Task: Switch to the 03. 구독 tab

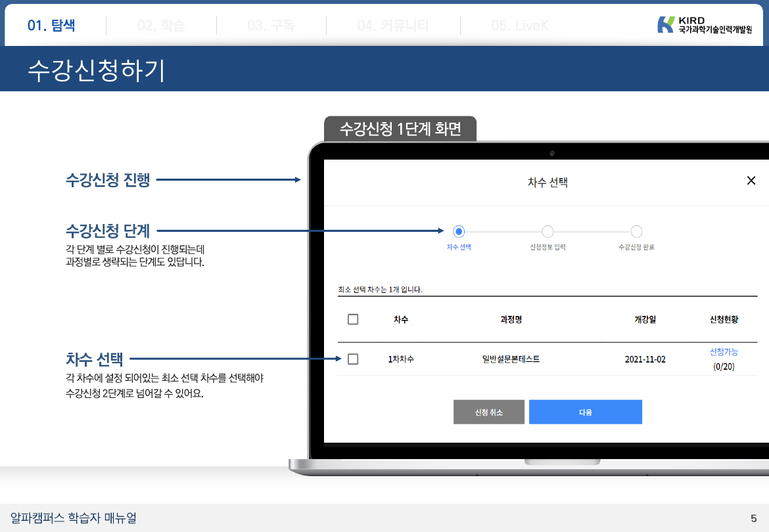Action: [271, 26]
